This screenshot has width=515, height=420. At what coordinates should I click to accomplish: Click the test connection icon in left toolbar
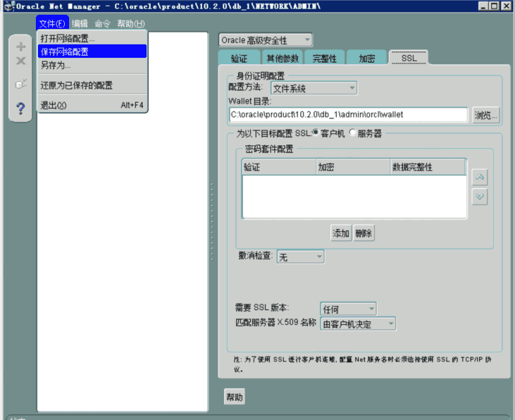click(20, 84)
